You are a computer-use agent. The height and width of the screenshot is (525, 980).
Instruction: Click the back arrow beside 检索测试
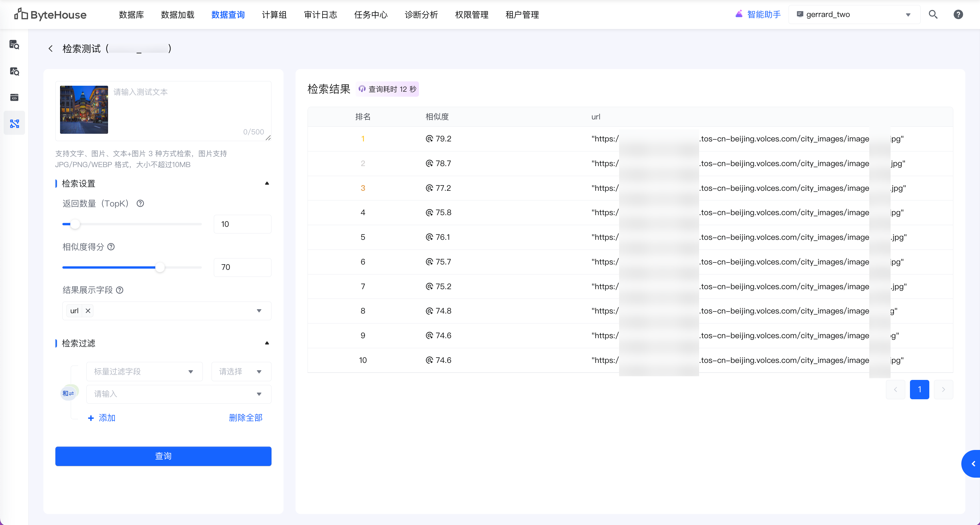[x=51, y=49]
